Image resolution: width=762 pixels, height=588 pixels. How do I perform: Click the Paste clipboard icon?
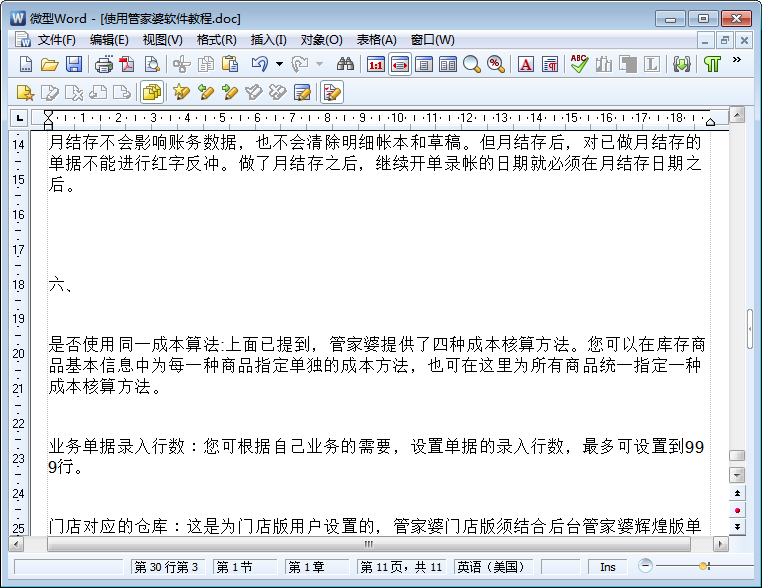(x=230, y=64)
